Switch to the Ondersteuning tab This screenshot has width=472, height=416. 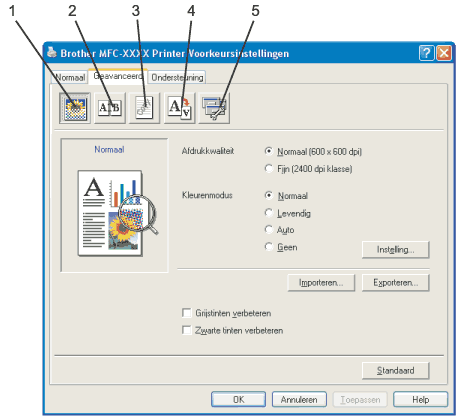click(177, 77)
